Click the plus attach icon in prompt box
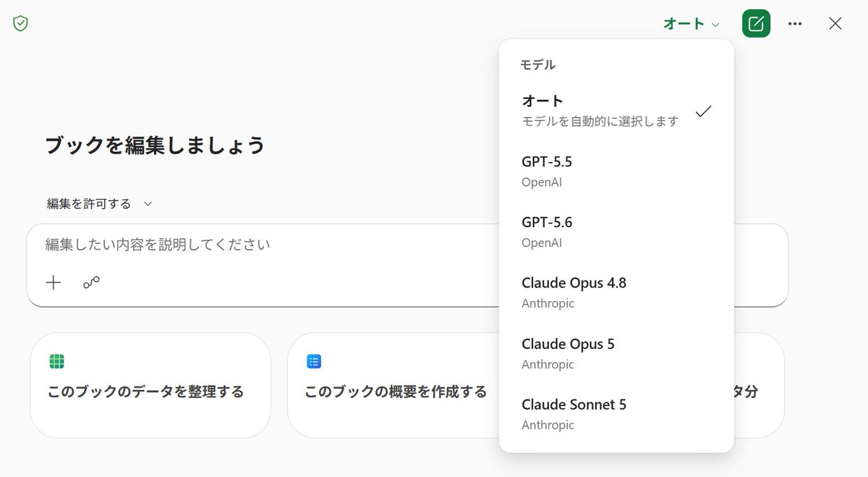The width and height of the screenshot is (868, 477). click(x=54, y=283)
